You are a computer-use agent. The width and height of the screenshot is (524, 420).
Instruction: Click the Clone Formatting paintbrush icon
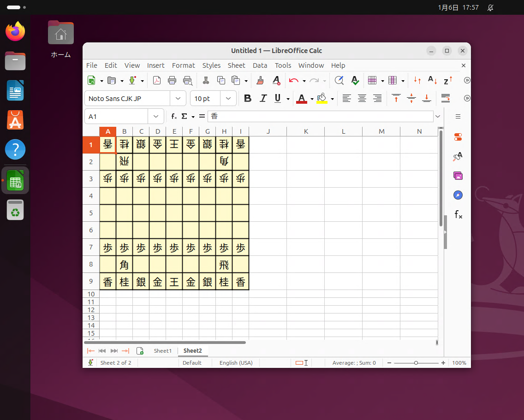click(x=260, y=80)
